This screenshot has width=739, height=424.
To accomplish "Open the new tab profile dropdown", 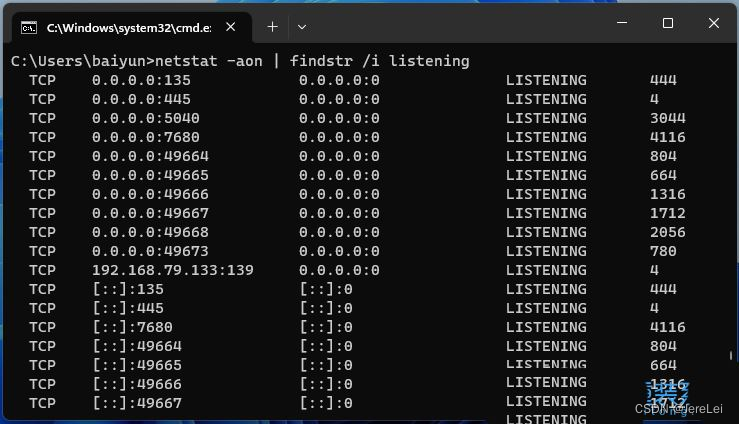I will 302,27.
